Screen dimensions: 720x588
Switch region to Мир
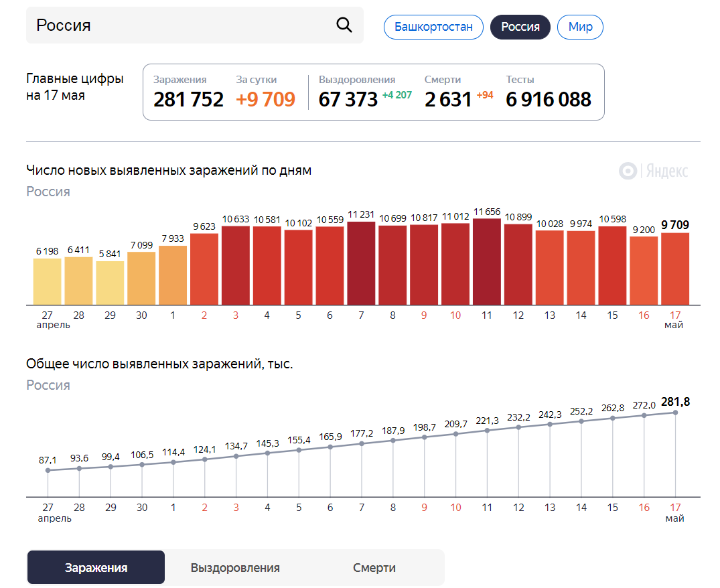[x=580, y=27]
